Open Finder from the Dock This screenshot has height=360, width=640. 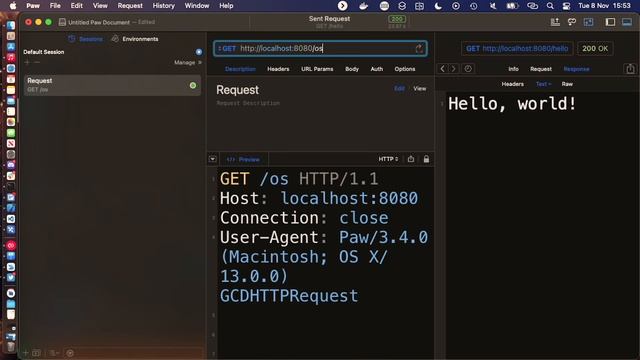tap(11, 25)
